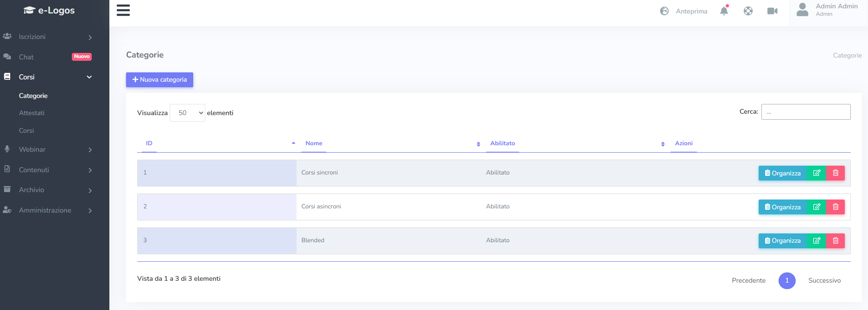
Task: Click the Cerca search field
Action: [x=805, y=112]
